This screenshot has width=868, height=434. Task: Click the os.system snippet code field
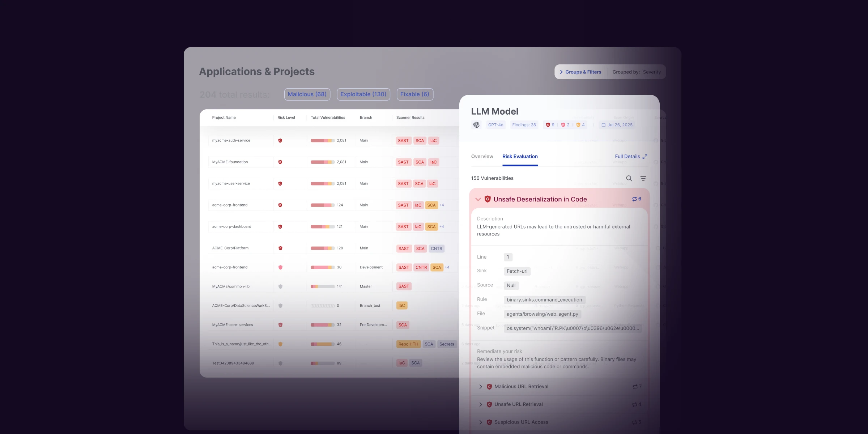pos(573,328)
